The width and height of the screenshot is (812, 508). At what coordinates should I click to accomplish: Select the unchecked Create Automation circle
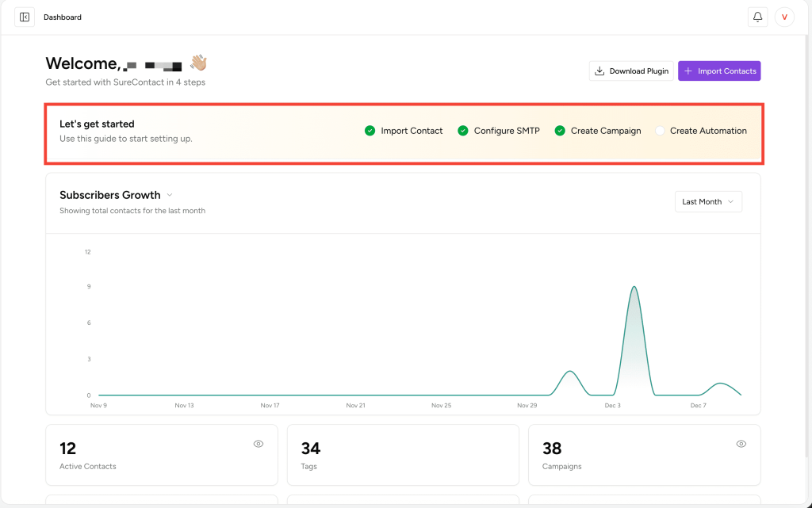[x=660, y=131]
